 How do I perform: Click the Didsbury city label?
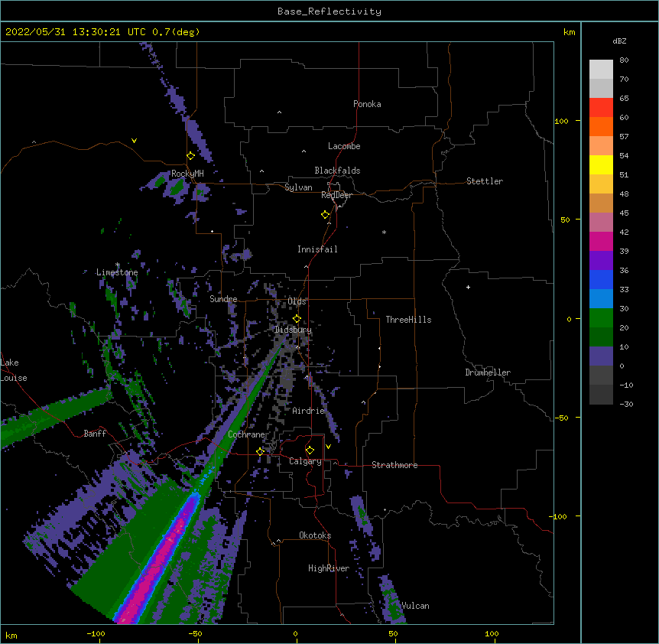(293, 330)
